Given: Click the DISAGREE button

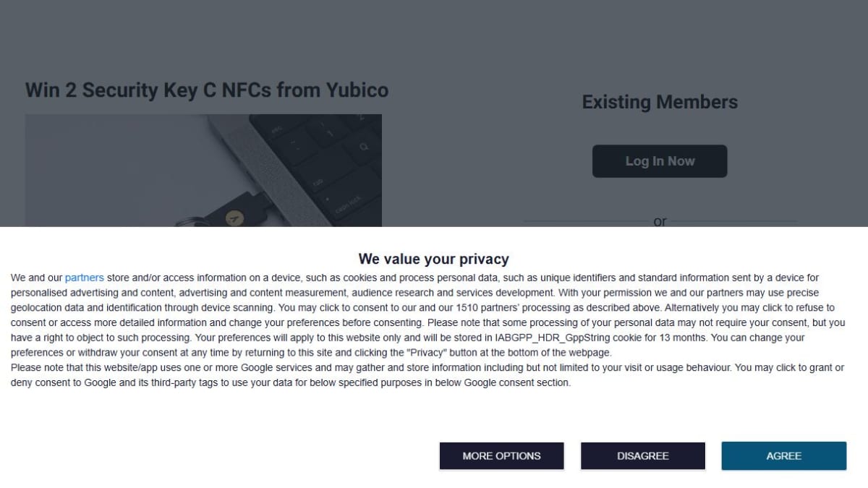Looking at the screenshot, I should click(x=642, y=455).
